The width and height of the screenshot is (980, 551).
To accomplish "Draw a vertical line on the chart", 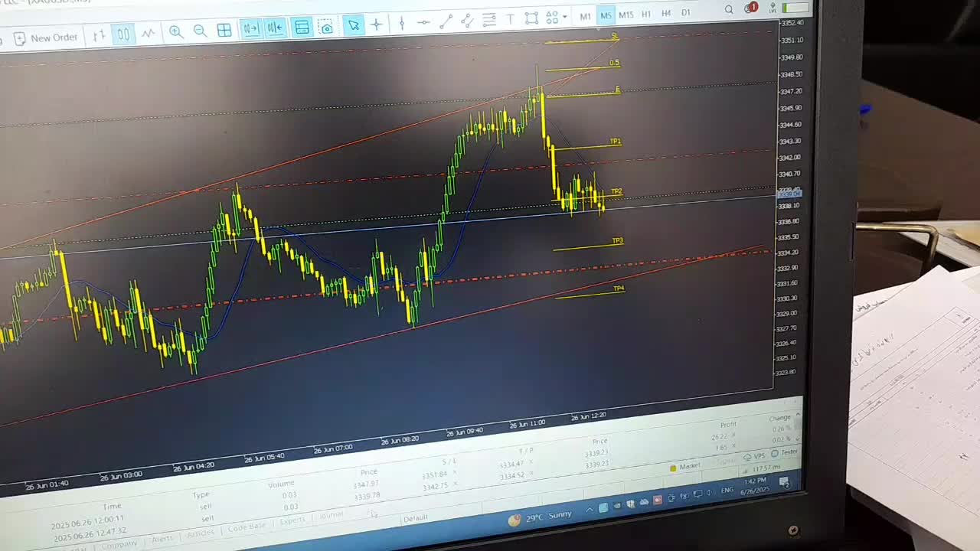I will [x=401, y=24].
